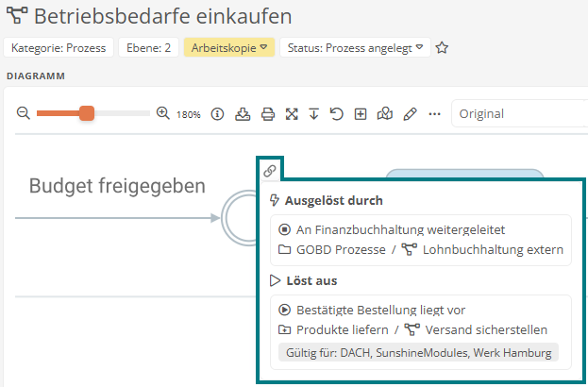588x387 pixels.
Task: Open Lohnbuchhaltung extern process link
Action: coord(493,249)
